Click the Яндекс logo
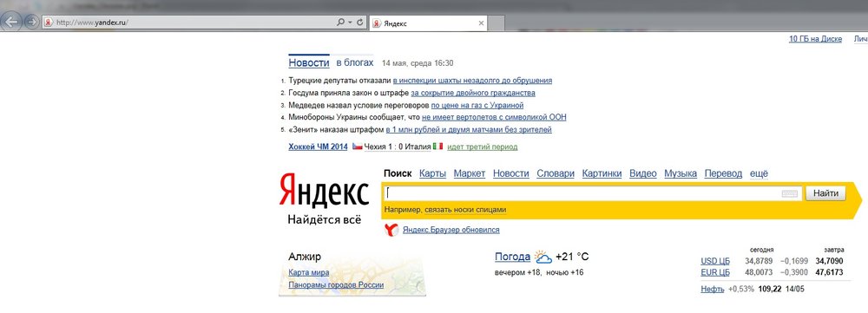The height and width of the screenshot is (313, 868). coord(324,191)
